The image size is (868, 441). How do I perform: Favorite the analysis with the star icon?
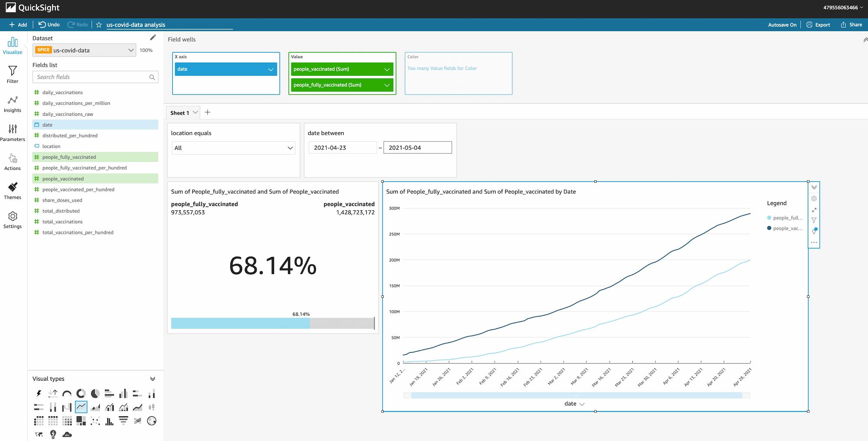tap(99, 25)
